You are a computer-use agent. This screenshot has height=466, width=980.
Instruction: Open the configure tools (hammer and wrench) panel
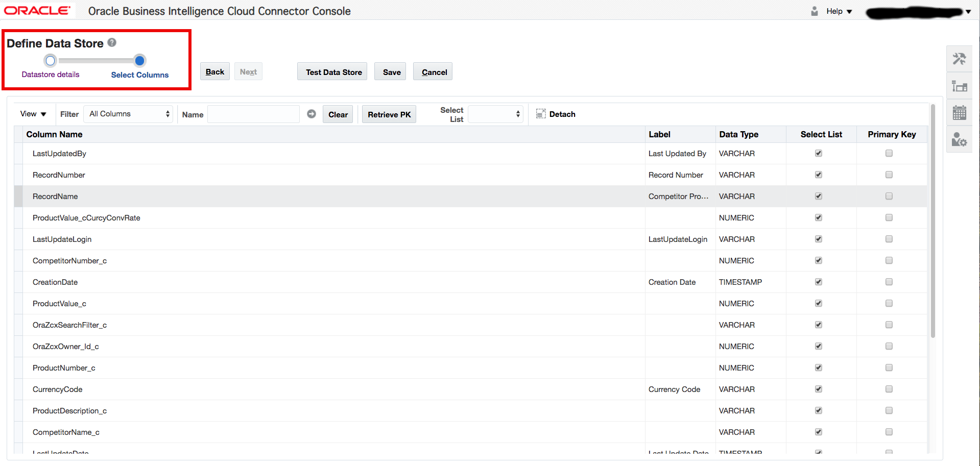959,59
